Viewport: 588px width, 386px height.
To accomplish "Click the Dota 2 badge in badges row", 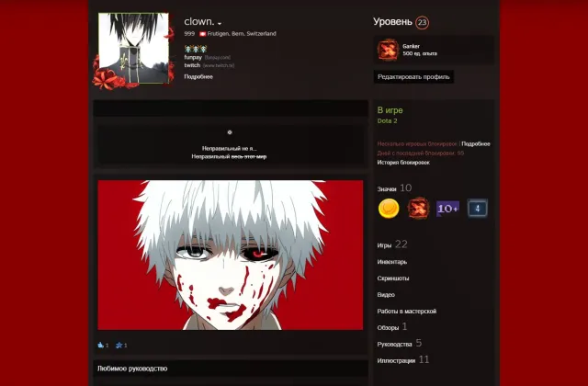I will click(x=418, y=209).
